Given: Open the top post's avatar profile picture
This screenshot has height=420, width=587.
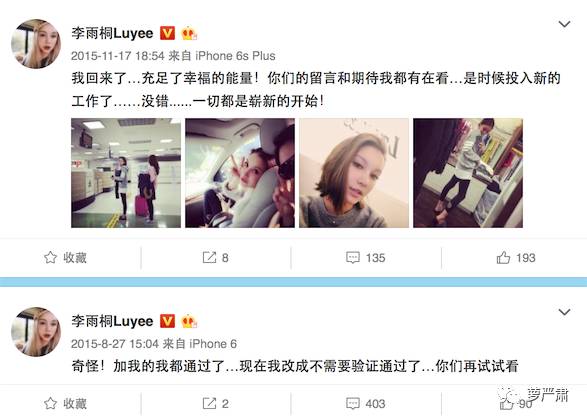Looking at the screenshot, I should pos(36,44).
